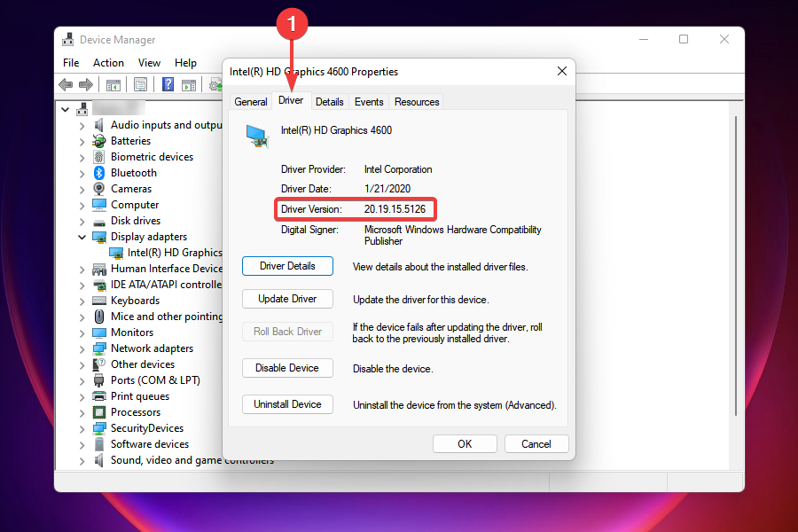The height and width of the screenshot is (532, 798).
Task: Open the File menu
Action: 71,63
